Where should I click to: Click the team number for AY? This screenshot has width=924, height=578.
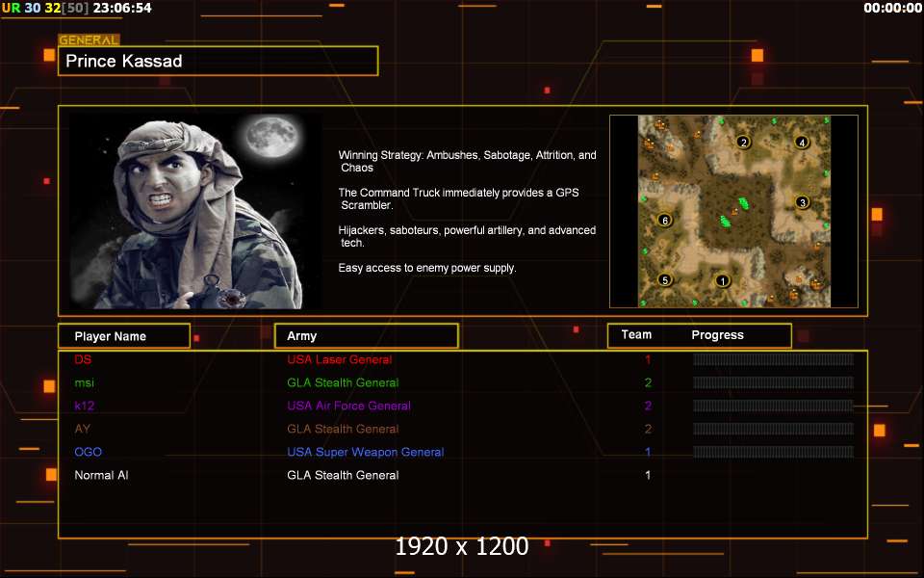click(648, 429)
